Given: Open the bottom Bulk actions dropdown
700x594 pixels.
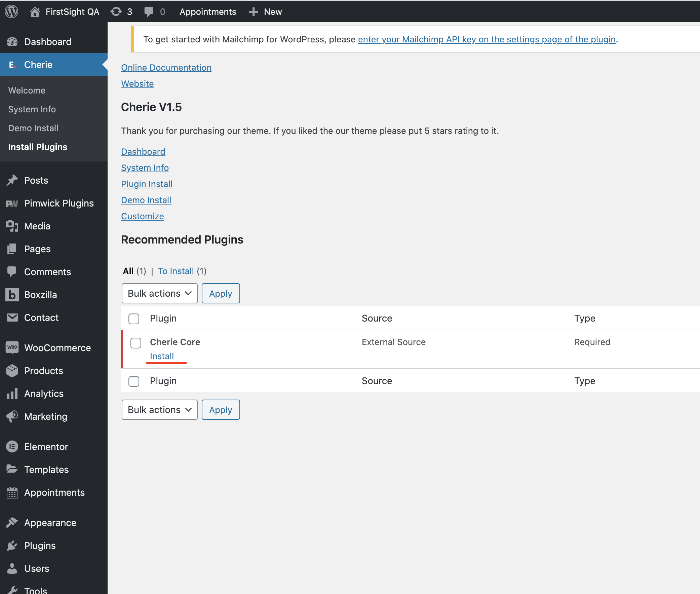Looking at the screenshot, I should 159,410.
